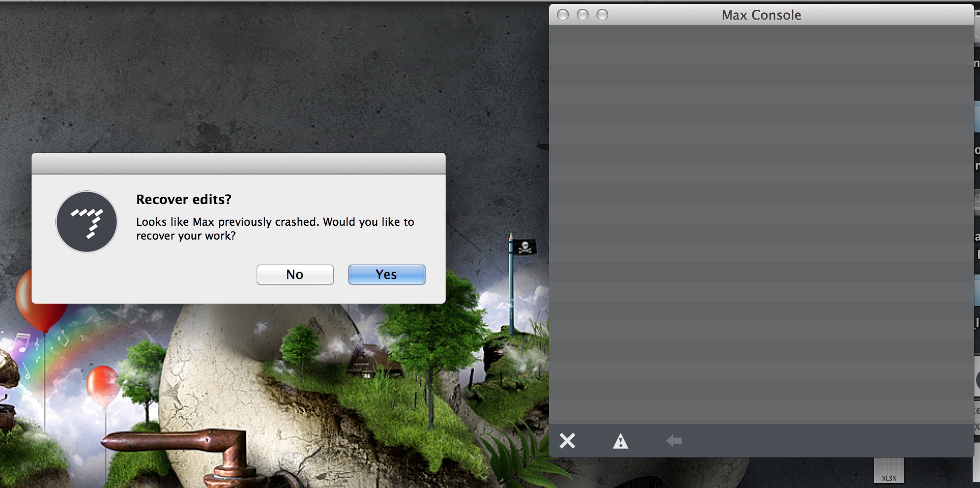Open the XLSX file icon on desktop

pyautogui.click(x=889, y=471)
